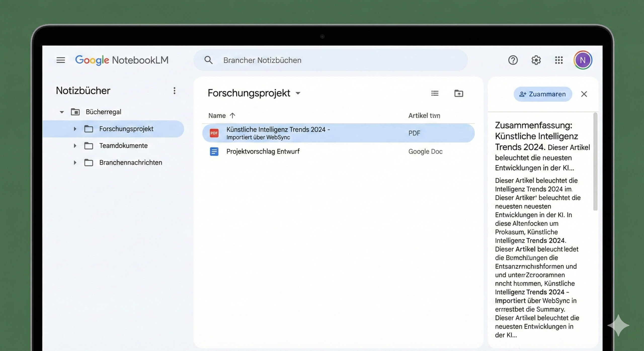Select the Forschungsprojekt sidebar entry
Image resolution: width=644 pixels, height=351 pixels.
(127, 129)
